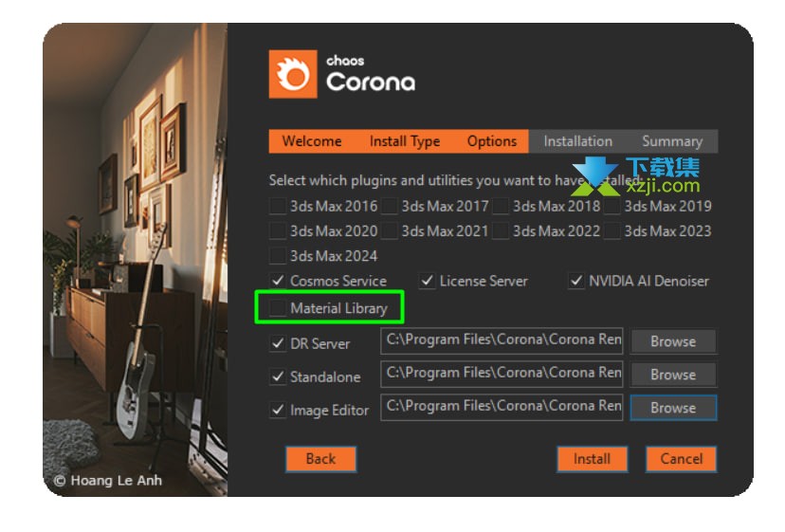Click the Chaos Corona logo icon
Screen dimensions: 785x532
293,74
